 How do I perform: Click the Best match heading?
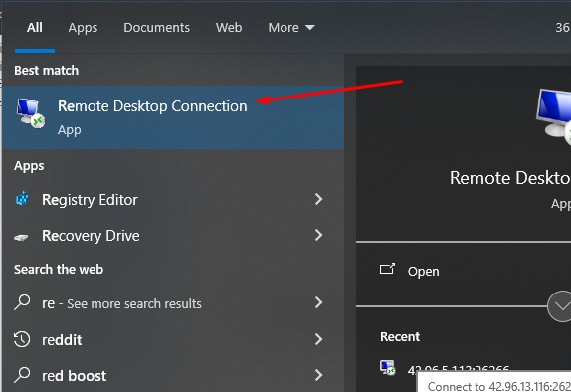click(46, 70)
